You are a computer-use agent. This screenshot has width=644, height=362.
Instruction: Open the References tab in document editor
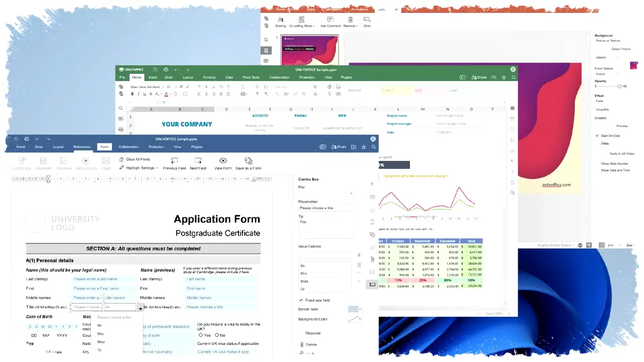click(x=82, y=147)
